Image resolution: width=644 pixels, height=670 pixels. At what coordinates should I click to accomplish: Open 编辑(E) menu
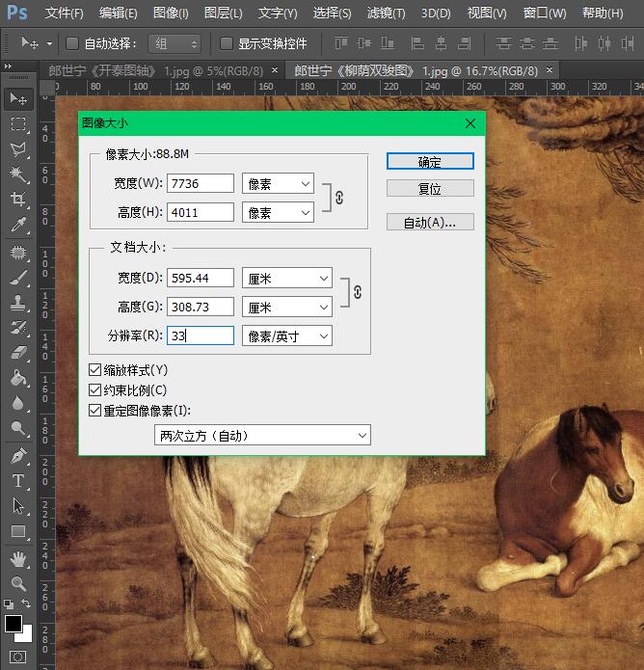[x=119, y=13]
